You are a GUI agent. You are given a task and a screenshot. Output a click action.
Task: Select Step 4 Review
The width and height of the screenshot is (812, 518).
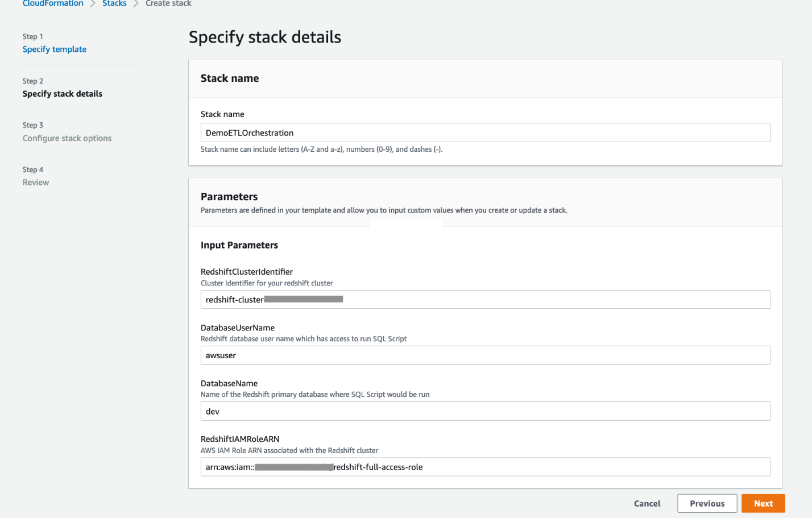pyautogui.click(x=35, y=182)
